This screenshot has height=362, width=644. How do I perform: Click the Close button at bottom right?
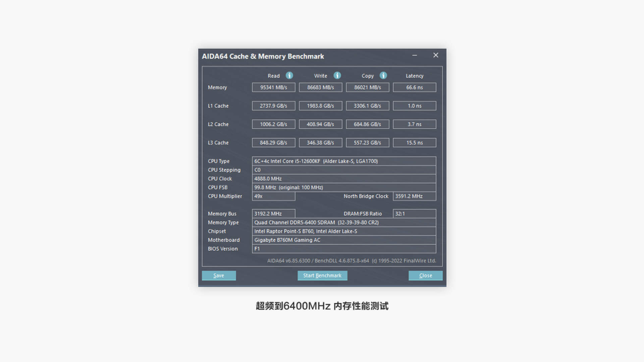[x=425, y=275]
